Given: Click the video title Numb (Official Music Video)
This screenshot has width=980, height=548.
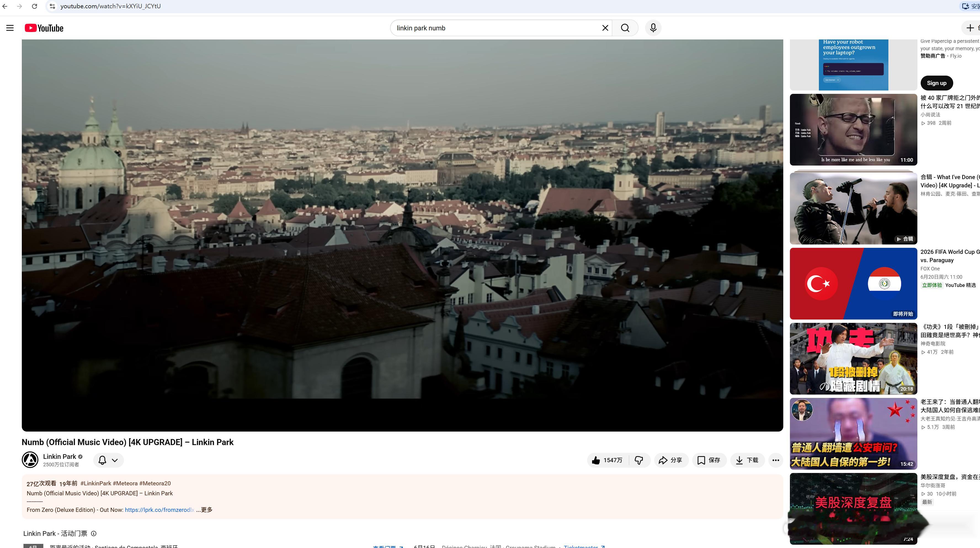Looking at the screenshot, I should pyautogui.click(x=127, y=442).
